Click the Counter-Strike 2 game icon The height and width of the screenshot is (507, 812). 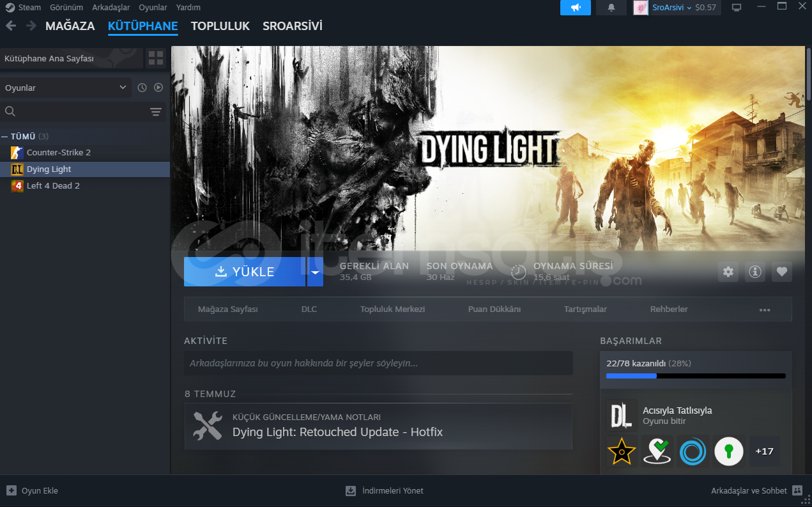pyautogui.click(x=17, y=153)
